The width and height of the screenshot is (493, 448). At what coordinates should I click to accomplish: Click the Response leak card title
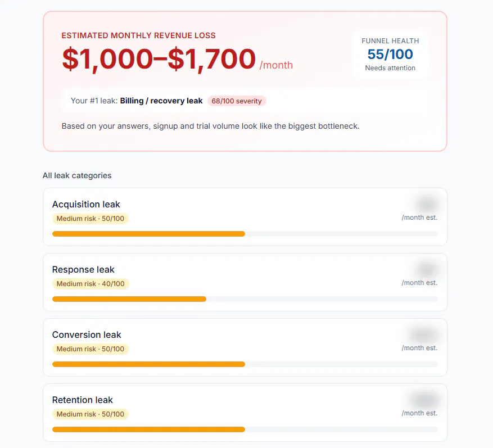click(83, 269)
